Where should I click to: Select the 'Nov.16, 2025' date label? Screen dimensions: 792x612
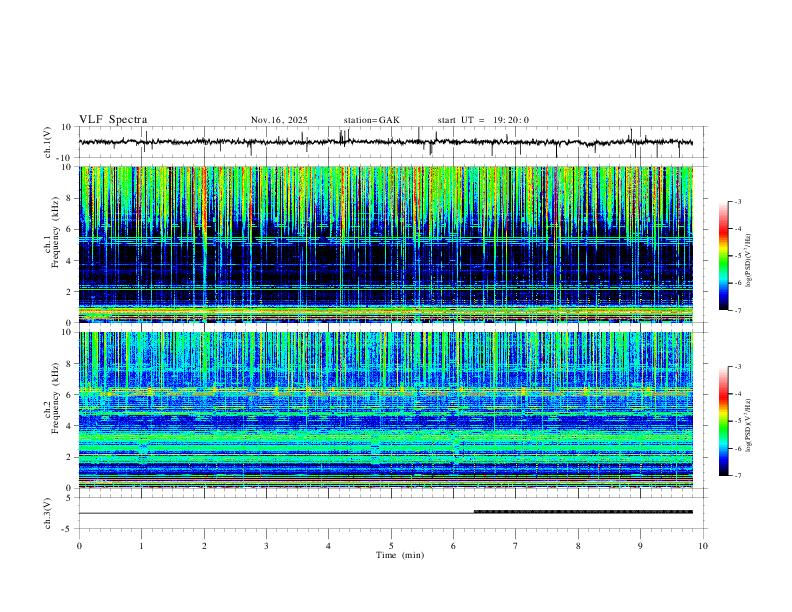(279, 120)
